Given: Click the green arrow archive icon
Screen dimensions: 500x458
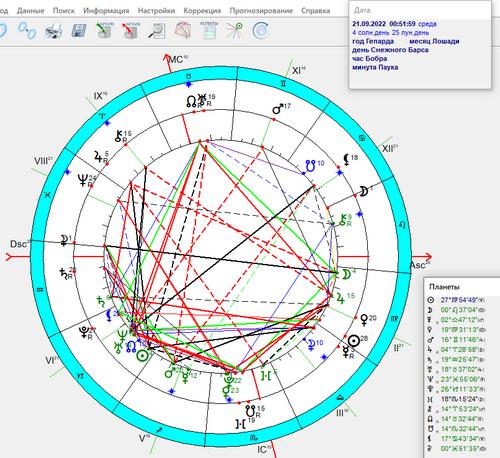Looking at the screenshot, I should coord(105,31).
